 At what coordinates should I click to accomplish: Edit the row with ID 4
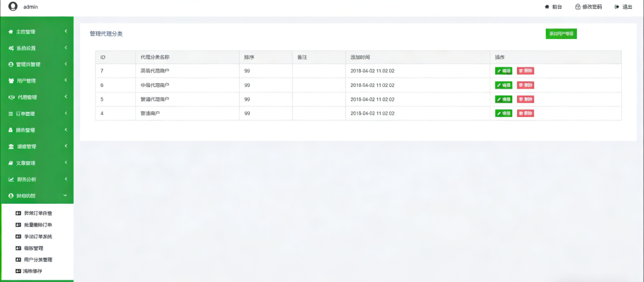(504, 113)
